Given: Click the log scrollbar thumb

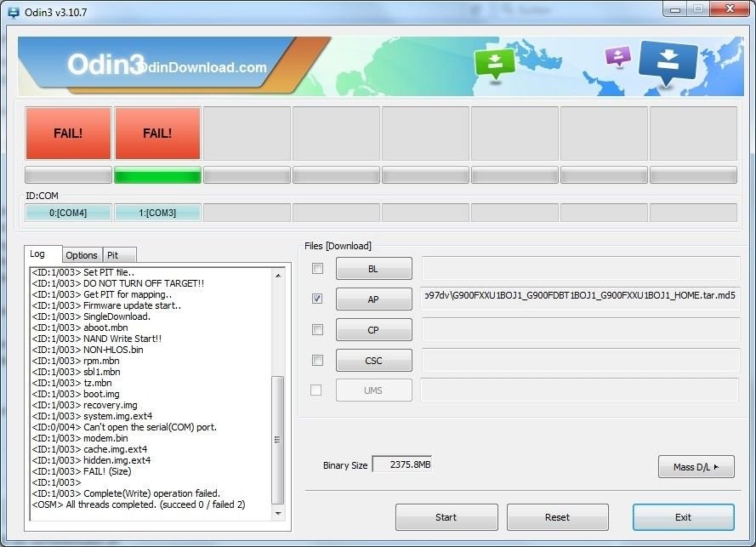Looking at the screenshot, I should pyautogui.click(x=278, y=440).
